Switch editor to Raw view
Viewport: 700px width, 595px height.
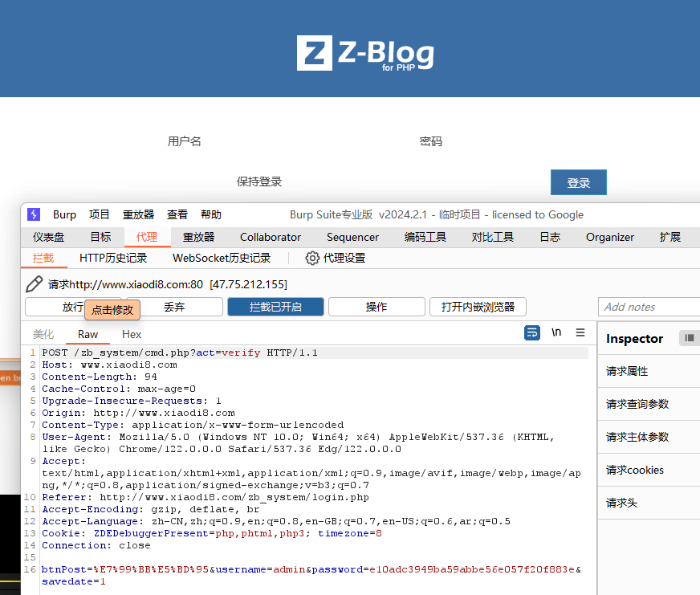point(87,334)
